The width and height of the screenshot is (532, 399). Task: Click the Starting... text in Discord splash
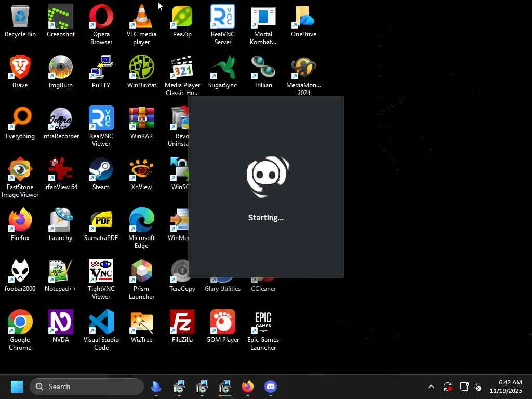[x=265, y=218]
